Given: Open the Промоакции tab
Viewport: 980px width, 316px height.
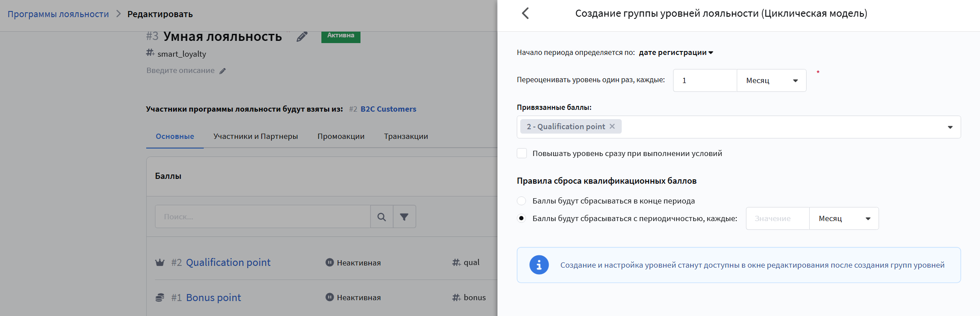Looking at the screenshot, I should coord(341,136).
